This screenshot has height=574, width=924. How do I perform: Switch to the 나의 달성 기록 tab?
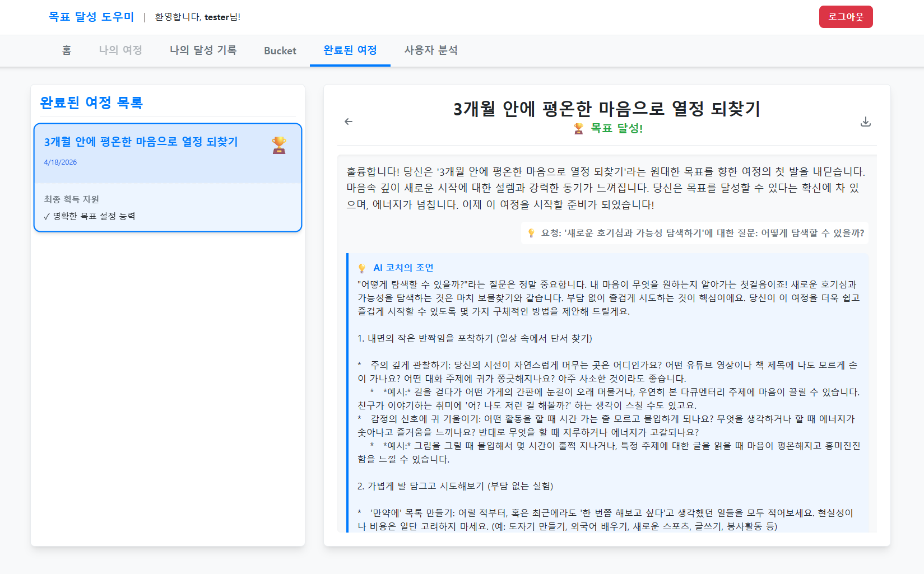click(x=203, y=50)
